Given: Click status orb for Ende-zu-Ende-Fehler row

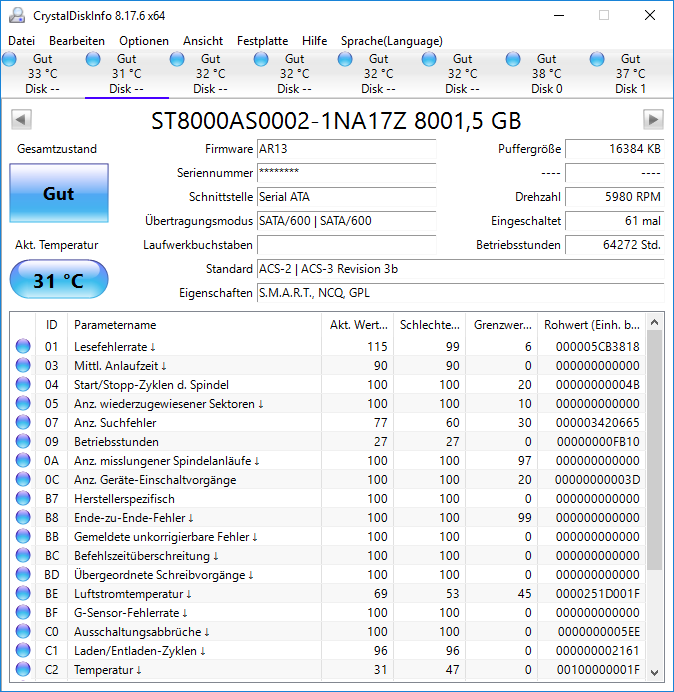Looking at the screenshot, I should tap(23, 517).
